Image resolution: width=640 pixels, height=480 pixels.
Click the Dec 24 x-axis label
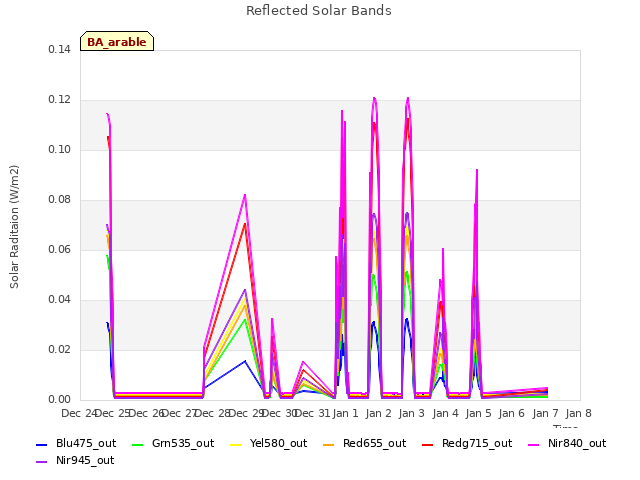pyautogui.click(x=79, y=413)
